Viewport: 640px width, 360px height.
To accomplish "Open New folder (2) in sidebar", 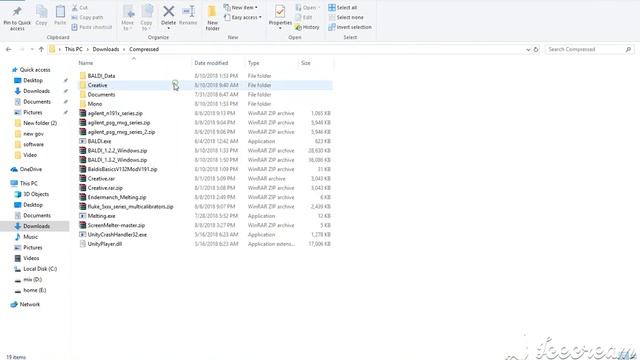I will pos(40,123).
